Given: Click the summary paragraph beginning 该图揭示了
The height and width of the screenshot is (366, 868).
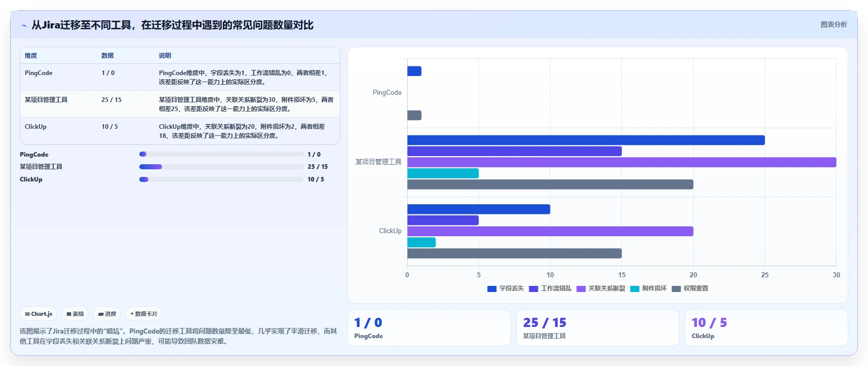Looking at the screenshot, I should (x=178, y=336).
